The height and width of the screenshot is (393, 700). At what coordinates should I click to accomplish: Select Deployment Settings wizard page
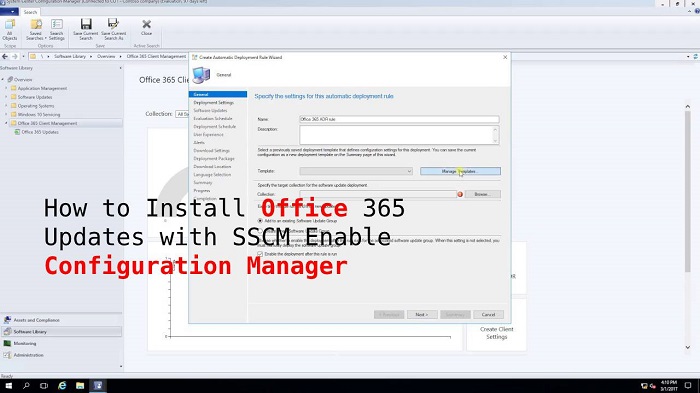tap(213, 103)
